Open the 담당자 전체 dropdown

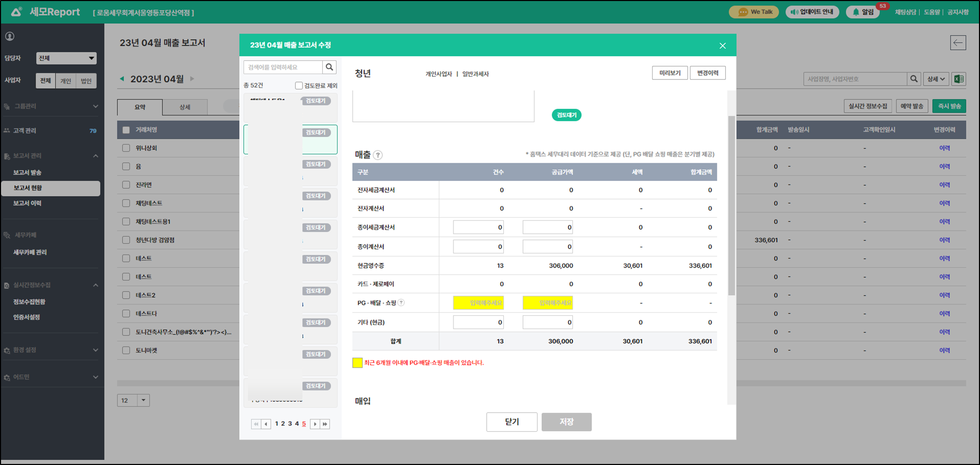coord(66,58)
